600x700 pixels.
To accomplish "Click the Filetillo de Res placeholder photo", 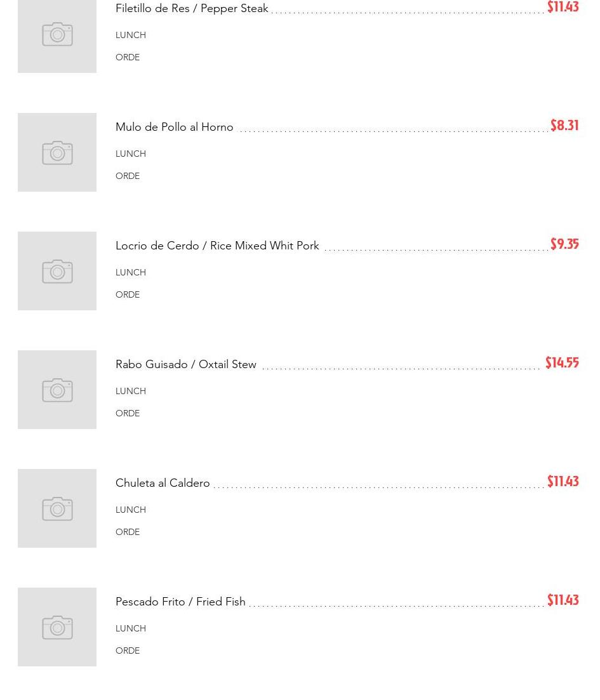I will click(57, 36).
